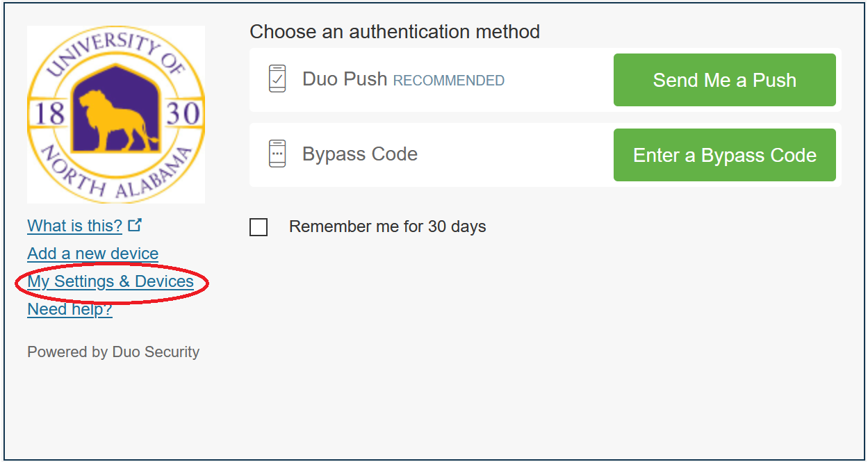Click external link icon beside What is this

pyautogui.click(x=135, y=225)
